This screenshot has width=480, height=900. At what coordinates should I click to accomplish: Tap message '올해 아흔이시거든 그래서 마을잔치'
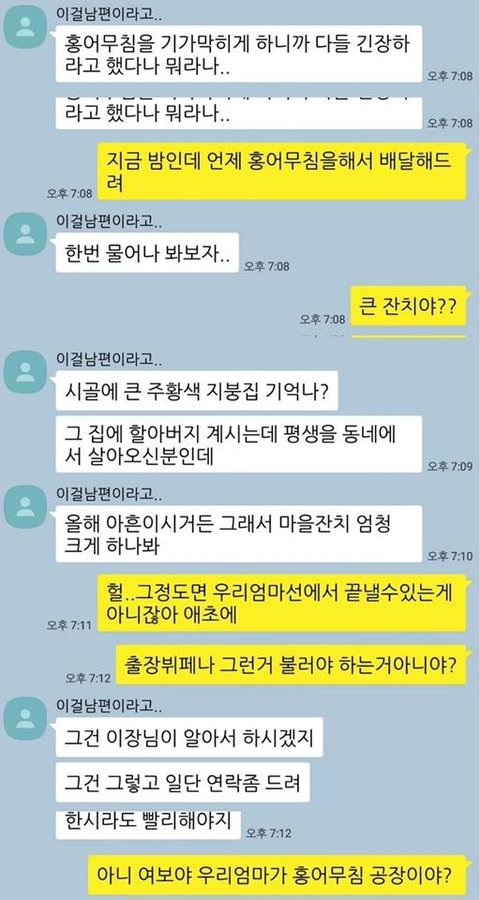click(x=239, y=534)
